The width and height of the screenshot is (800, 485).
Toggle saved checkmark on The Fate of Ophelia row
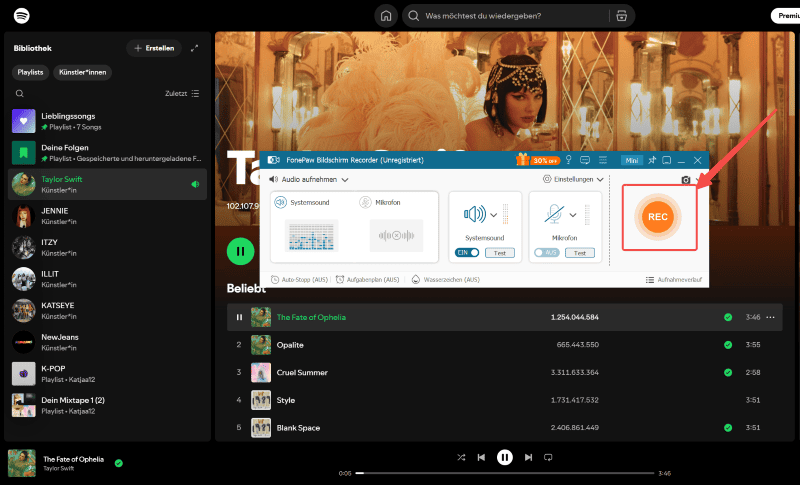point(728,317)
